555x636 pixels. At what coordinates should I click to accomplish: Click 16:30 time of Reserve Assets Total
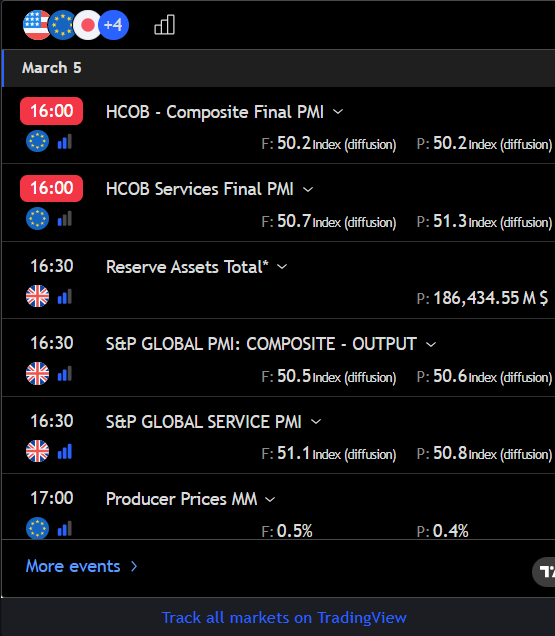point(52,266)
